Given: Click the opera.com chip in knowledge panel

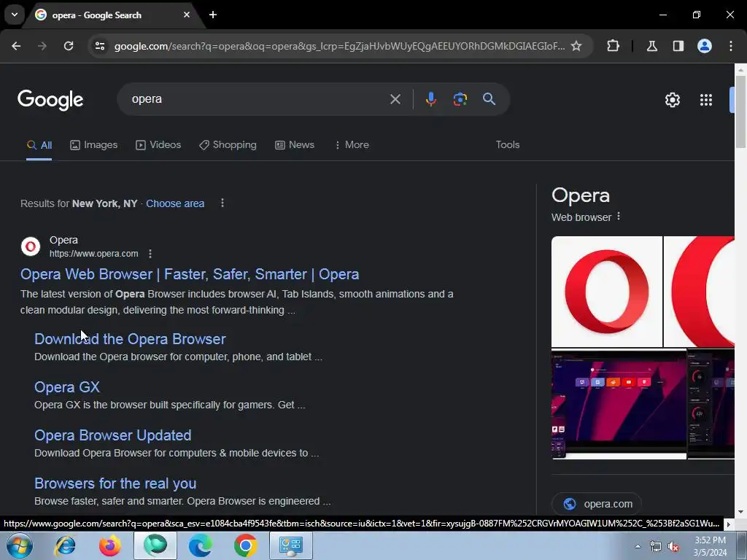Looking at the screenshot, I should 597,504.
